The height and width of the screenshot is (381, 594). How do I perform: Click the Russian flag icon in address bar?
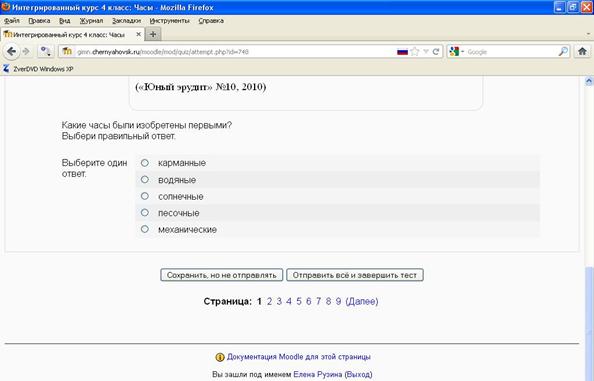click(x=402, y=52)
